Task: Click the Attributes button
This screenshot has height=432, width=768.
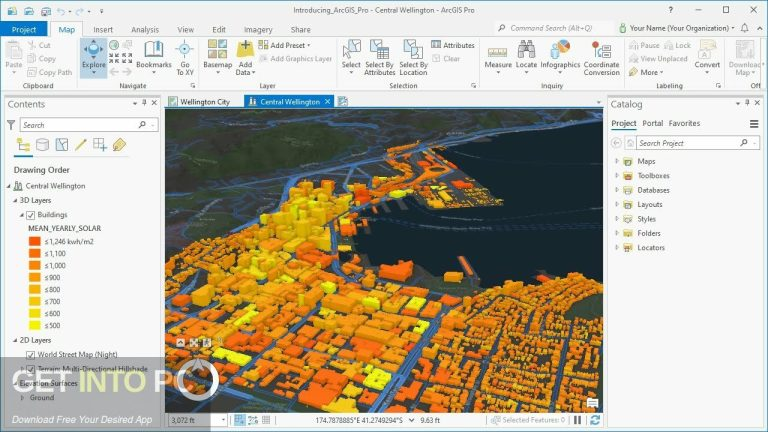Action: tap(453, 45)
